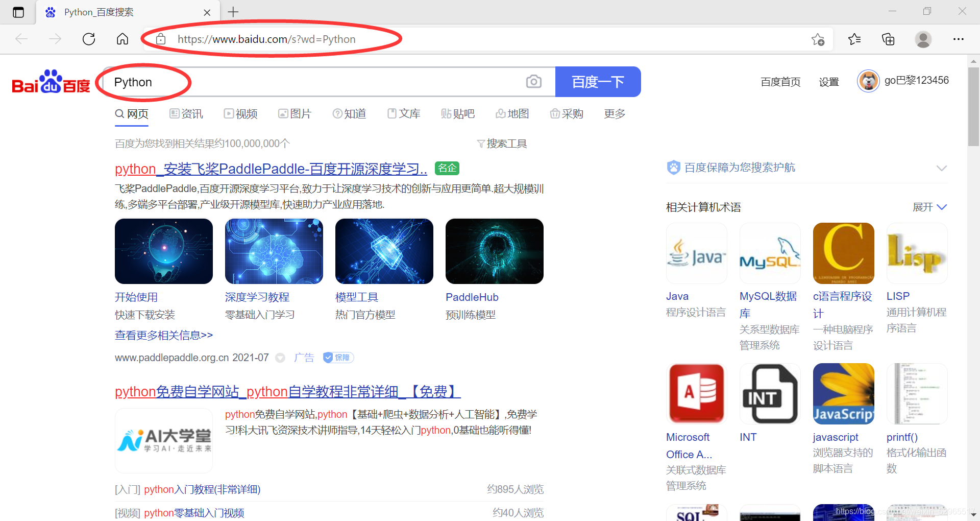
Task: Click the PaddleHub link
Action: 472,297
